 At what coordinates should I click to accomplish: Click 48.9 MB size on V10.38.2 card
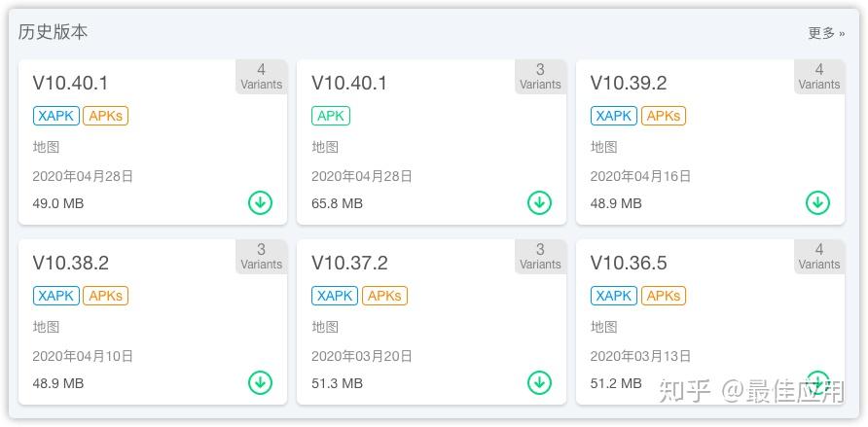coord(58,383)
